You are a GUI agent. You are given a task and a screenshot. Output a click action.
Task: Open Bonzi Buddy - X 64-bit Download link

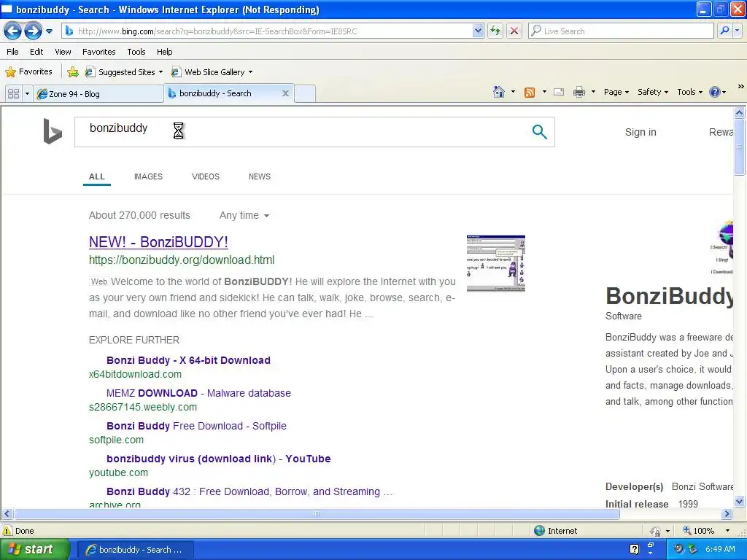[188, 360]
